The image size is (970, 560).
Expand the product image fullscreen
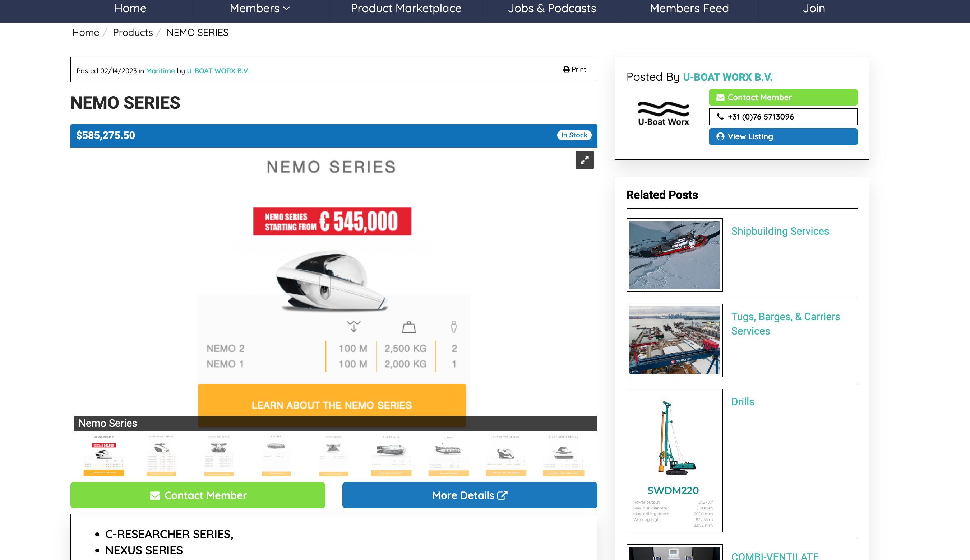pos(584,160)
